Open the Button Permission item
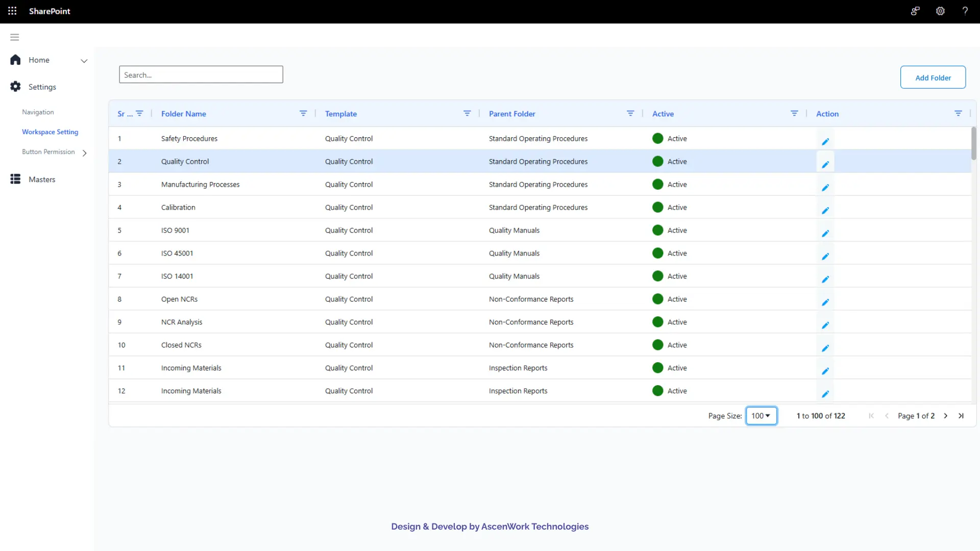This screenshot has height=551, width=980. [x=48, y=152]
